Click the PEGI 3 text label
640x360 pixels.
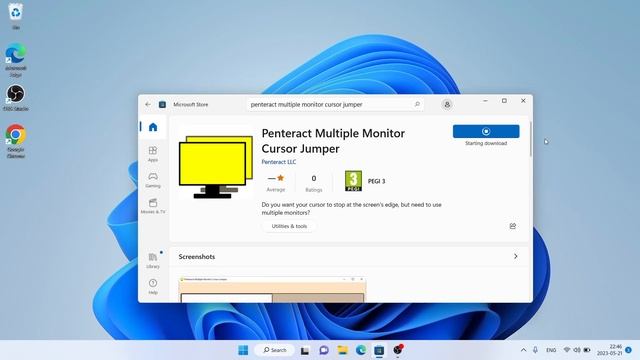pos(376,181)
